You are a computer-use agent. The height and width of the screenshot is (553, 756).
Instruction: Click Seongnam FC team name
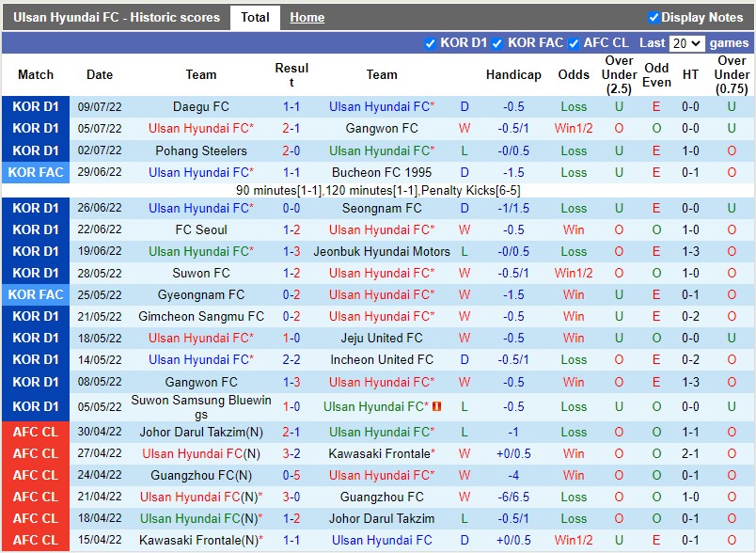(x=382, y=208)
